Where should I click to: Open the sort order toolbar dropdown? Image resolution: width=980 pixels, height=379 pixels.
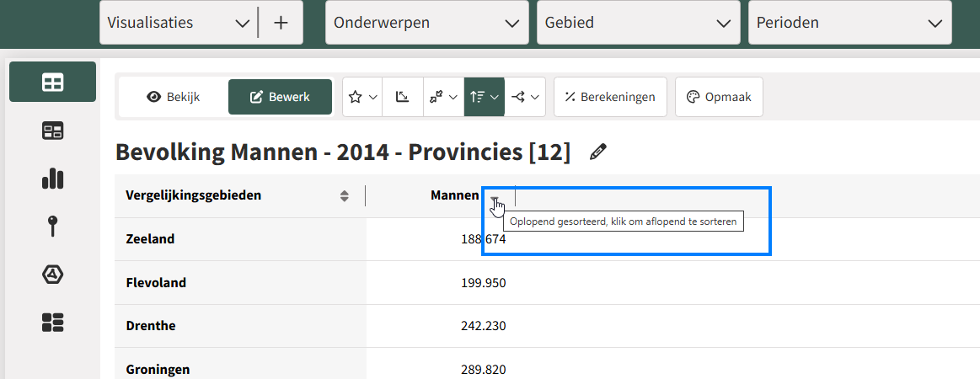click(485, 97)
